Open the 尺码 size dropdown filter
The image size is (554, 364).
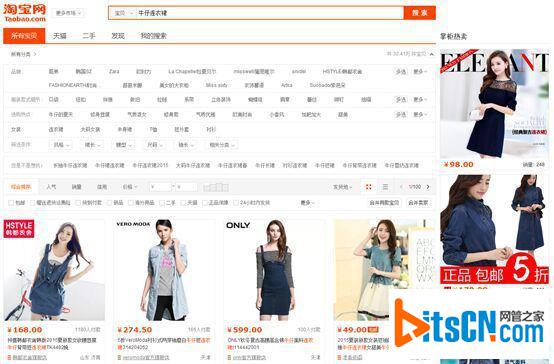[x=155, y=145]
